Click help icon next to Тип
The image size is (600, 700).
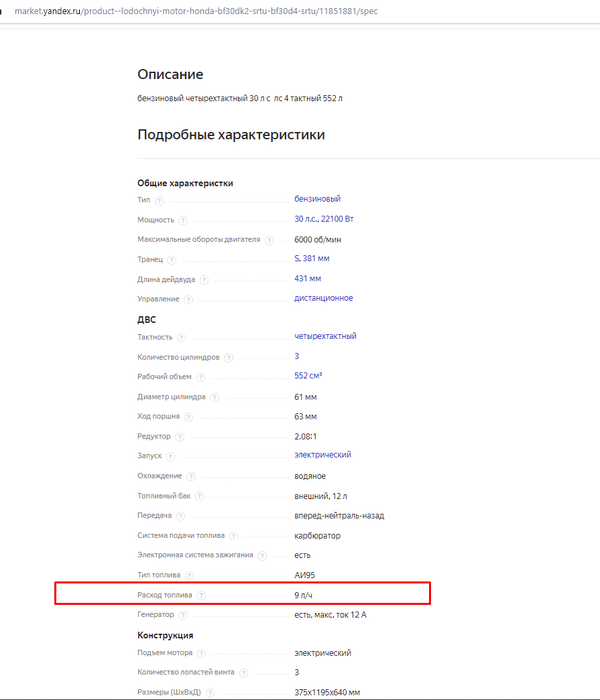(159, 200)
